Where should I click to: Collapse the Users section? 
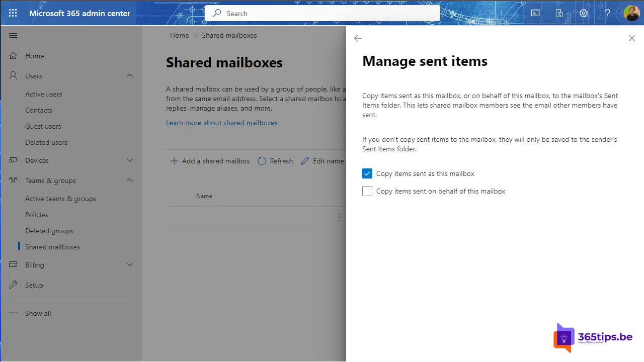(129, 76)
